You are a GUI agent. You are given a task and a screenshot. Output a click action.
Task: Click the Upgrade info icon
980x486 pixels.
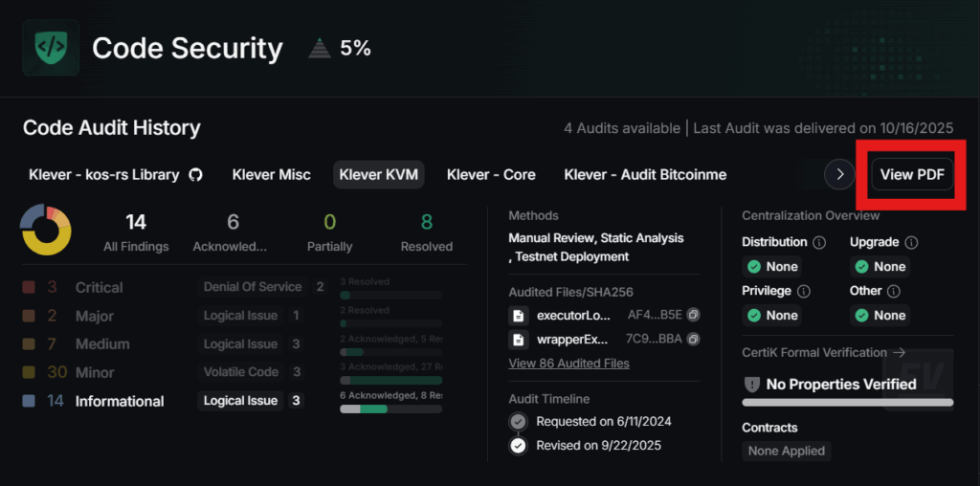click(911, 243)
